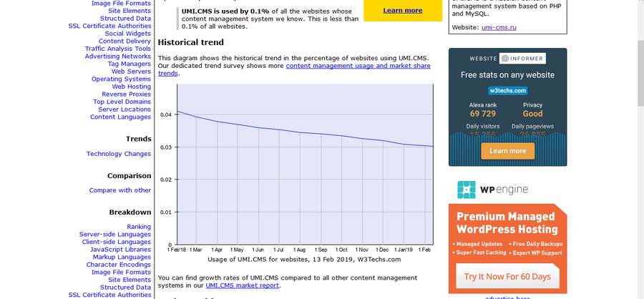Open Reverse Proxies link

point(127,94)
